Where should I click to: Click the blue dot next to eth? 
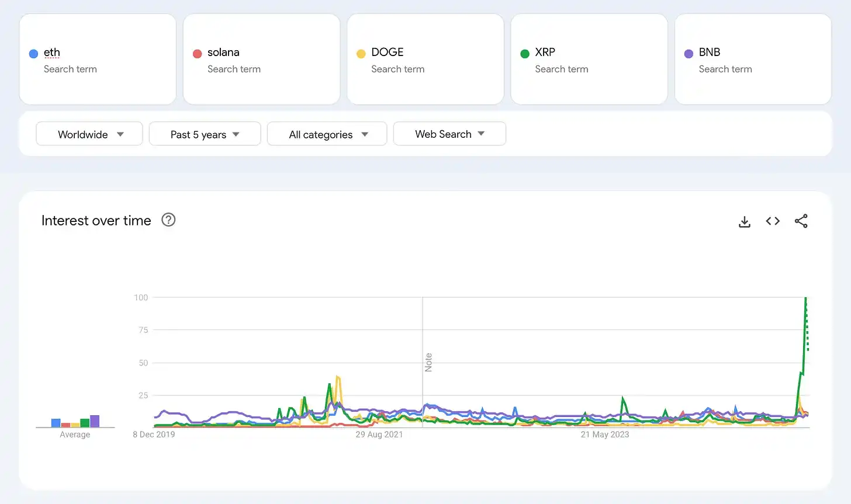tap(34, 54)
